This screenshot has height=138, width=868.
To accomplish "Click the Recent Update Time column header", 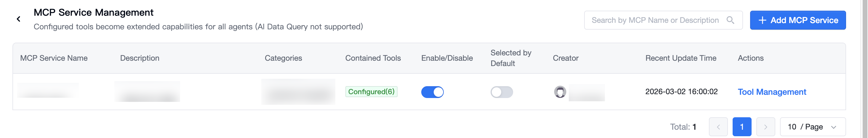I will [x=681, y=58].
